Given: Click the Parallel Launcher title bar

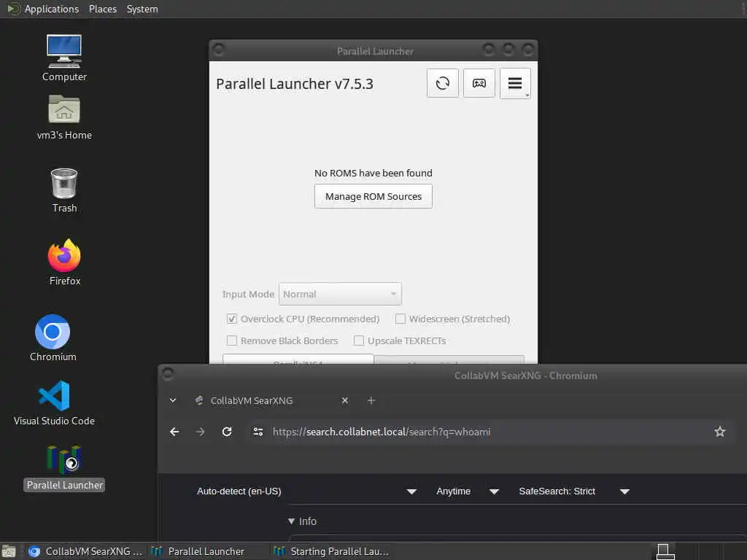Looking at the screenshot, I should 375,51.
